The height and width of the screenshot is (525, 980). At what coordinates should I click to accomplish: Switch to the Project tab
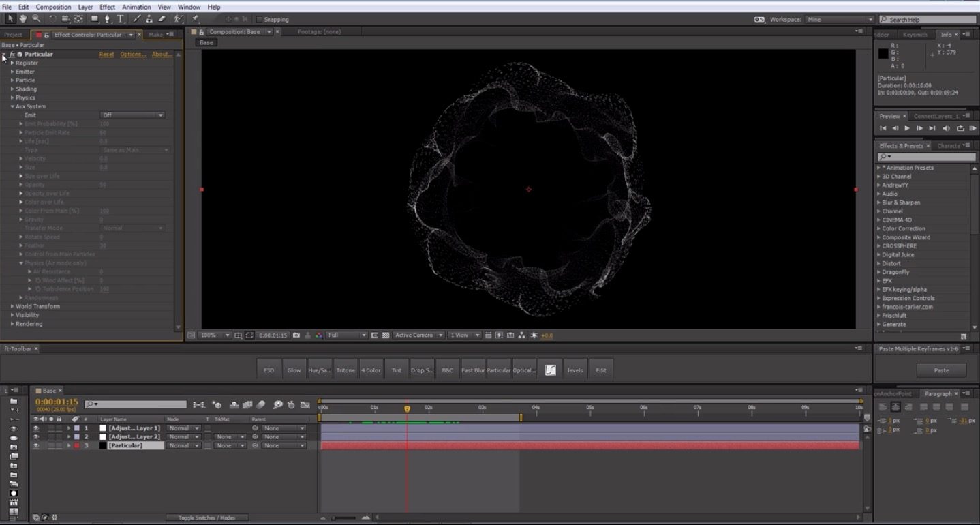pos(13,35)
